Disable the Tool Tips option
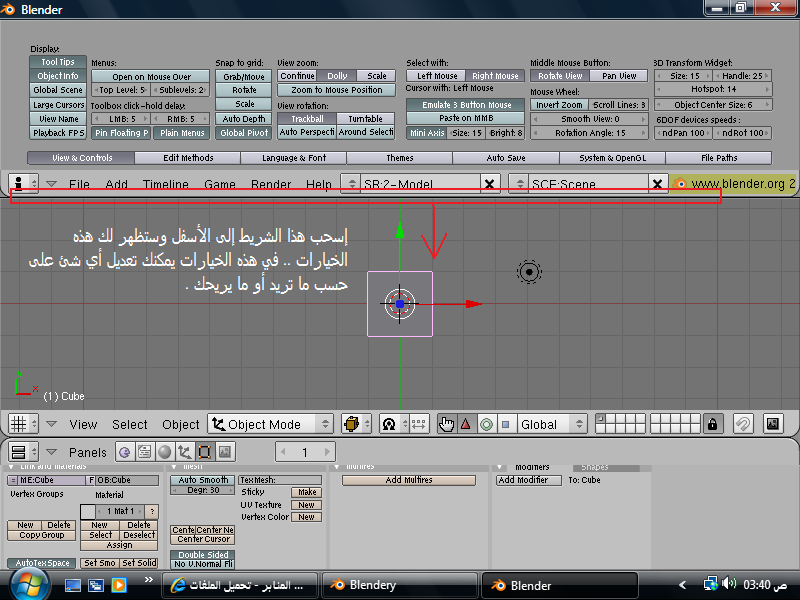This screenshot has width=800, height=600. [58, 62]
